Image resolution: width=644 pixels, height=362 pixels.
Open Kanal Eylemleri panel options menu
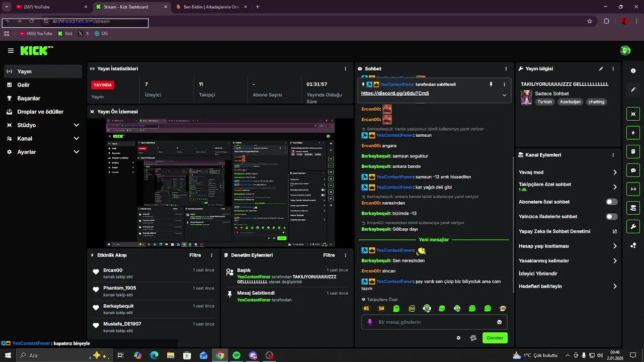click(x=613, y=155)
